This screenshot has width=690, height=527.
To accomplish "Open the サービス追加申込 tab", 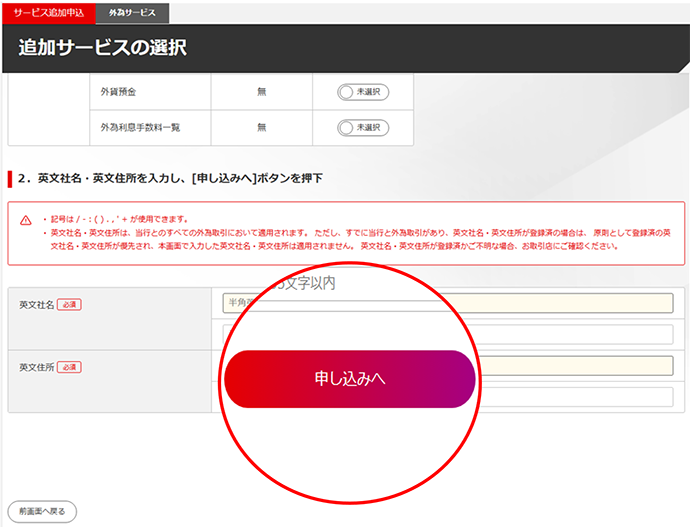I will tap(49, 13).
